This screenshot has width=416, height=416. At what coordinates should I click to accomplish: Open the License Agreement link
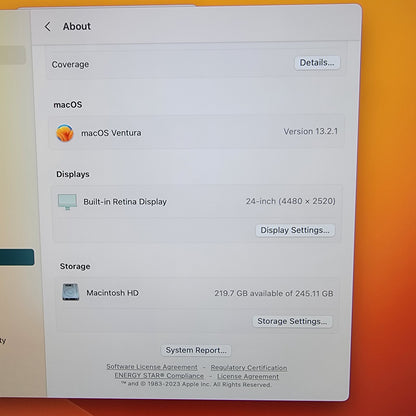pos(248,376)
